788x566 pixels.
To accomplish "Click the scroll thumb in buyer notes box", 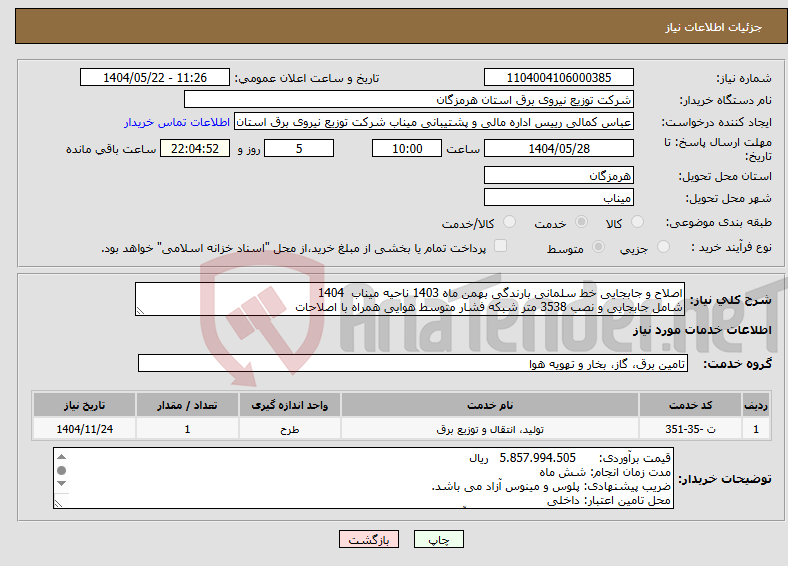I will 61,470.
